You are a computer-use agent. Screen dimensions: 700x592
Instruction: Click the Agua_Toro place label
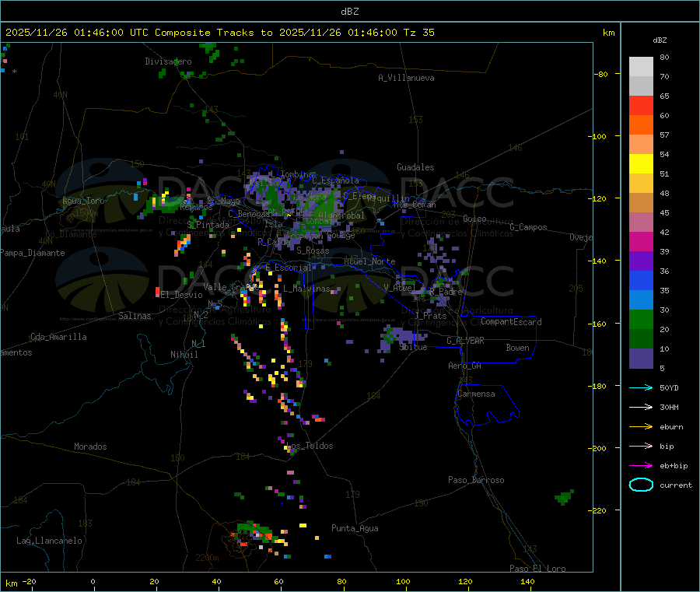coord(83,201)
